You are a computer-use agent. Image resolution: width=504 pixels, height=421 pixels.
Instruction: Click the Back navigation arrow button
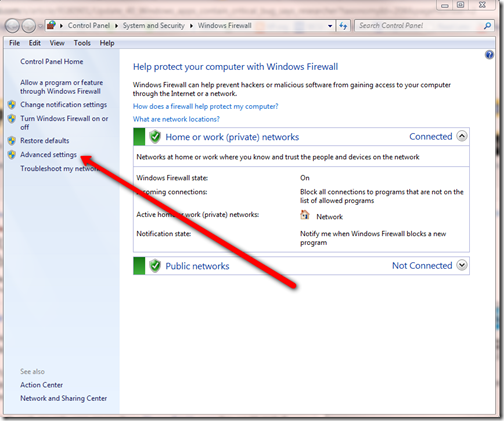(12, 26)
